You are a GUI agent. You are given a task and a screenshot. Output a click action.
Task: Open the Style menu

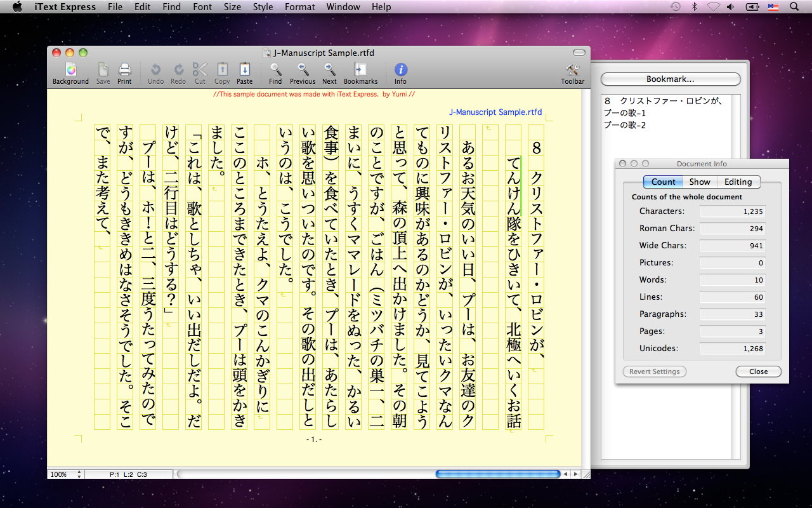pos(263,7)
